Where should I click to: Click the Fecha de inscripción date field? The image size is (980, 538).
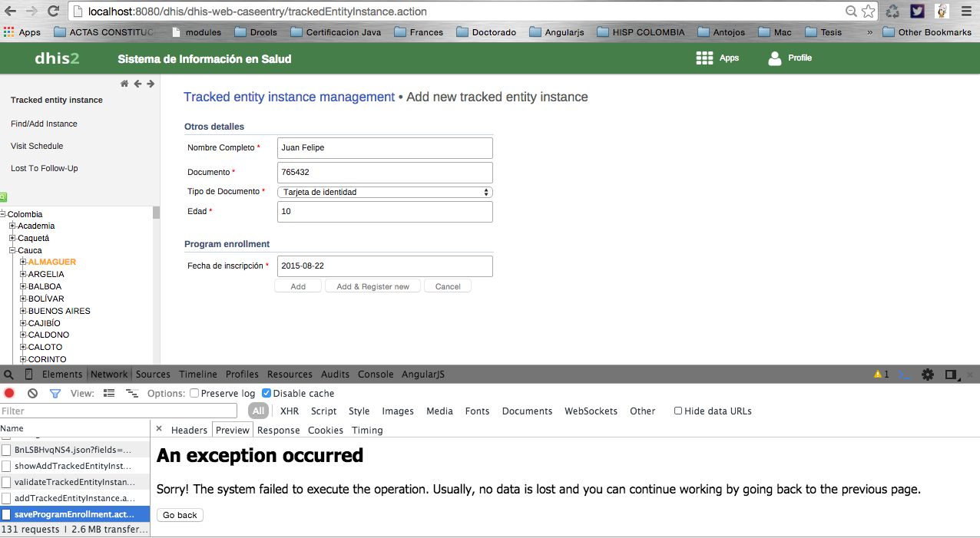click(x=385, y=266)
